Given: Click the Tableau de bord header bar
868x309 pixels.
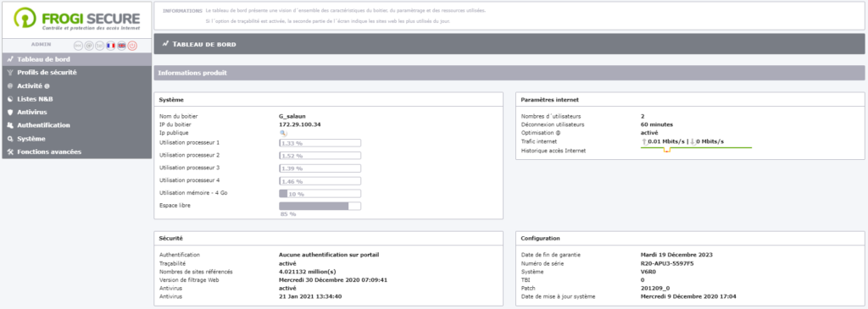Looking at the screenshot, I should click(x=509, y=44).
